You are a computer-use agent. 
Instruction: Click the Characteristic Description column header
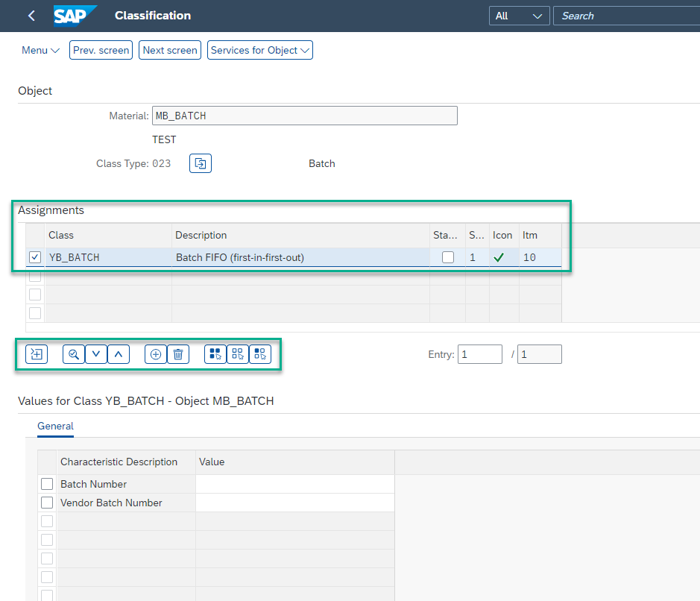coord(126,462)
